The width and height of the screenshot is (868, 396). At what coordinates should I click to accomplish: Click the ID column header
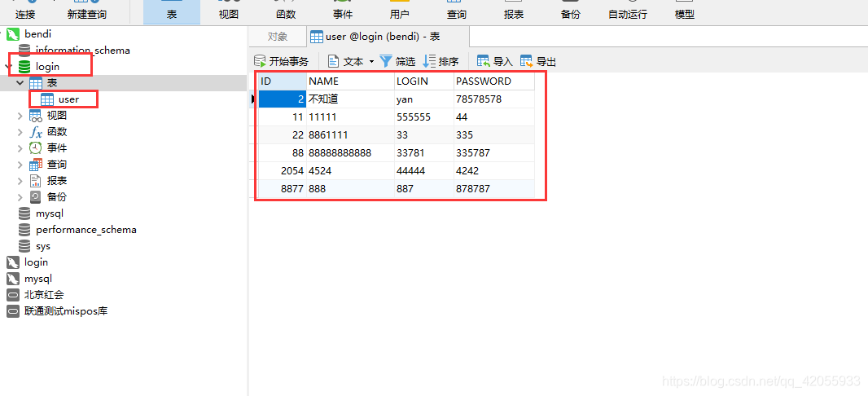tap(283, 81)
